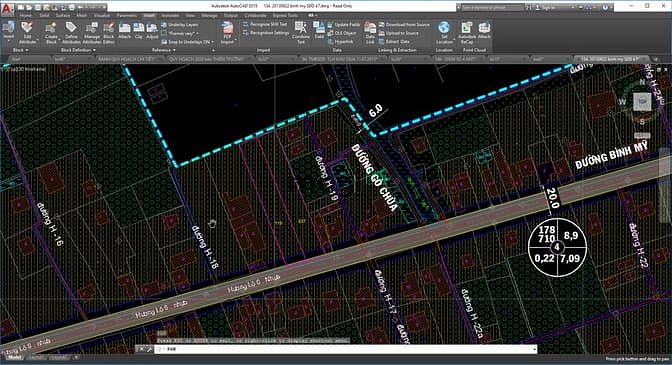This screenshot has height=365, width=672.
Task: Add a new file tab with plus button
Action: [x=655, y=59]
